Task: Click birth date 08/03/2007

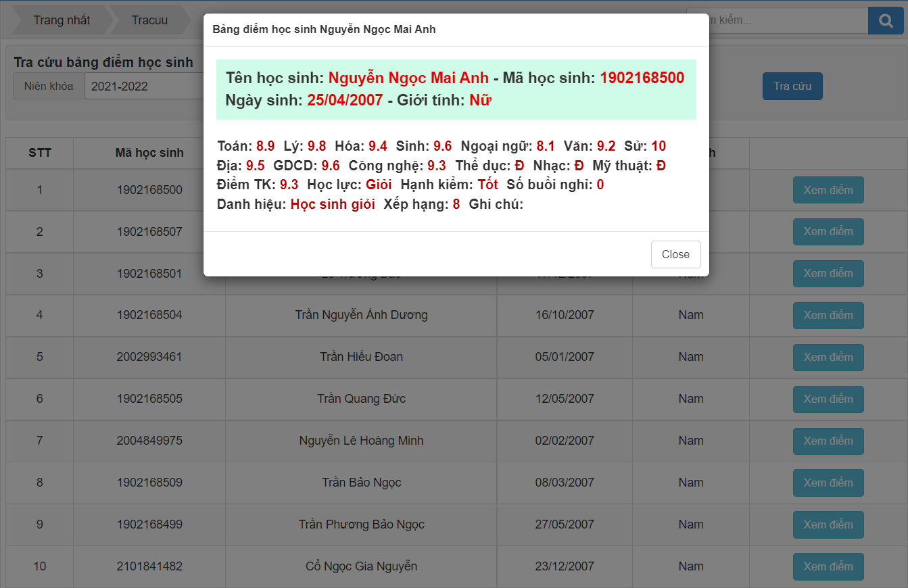Action: coord(565,483)
